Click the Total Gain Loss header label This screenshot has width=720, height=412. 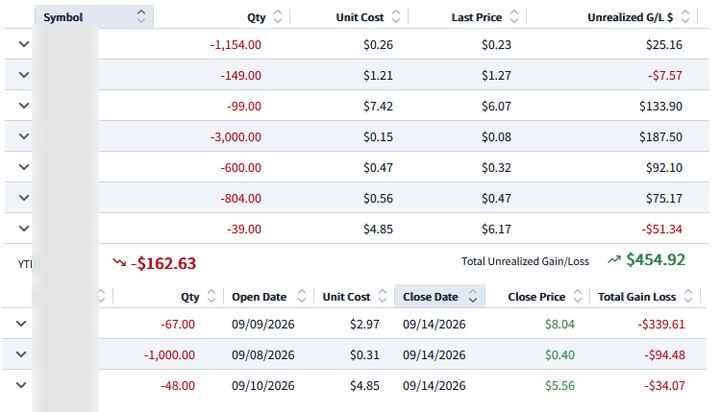point(636,297)
